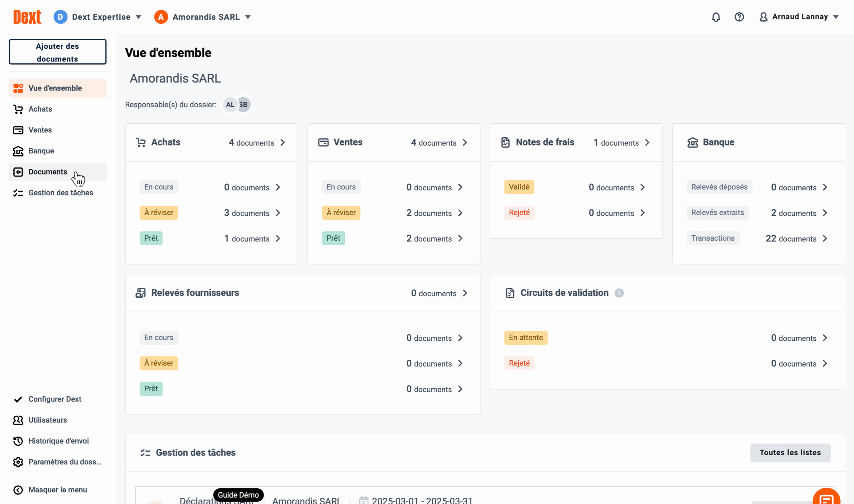This screenshot has width=854, height=504.
Task: Click the Amorandis SARL company heading
Action: [175, 78]
